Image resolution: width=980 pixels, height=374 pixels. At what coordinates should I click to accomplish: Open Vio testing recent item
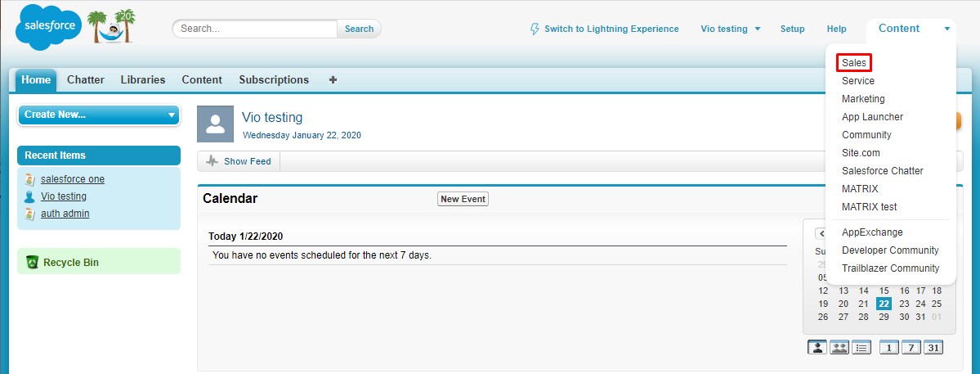[64, 196]
